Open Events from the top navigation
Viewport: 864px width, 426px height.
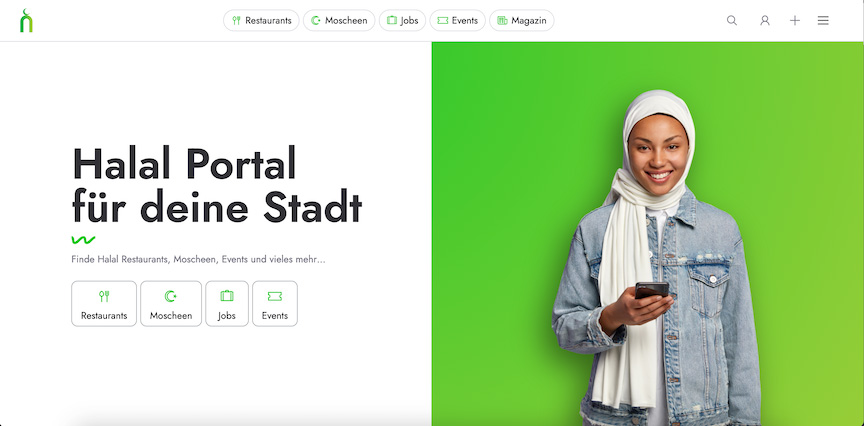pos(457,20)
